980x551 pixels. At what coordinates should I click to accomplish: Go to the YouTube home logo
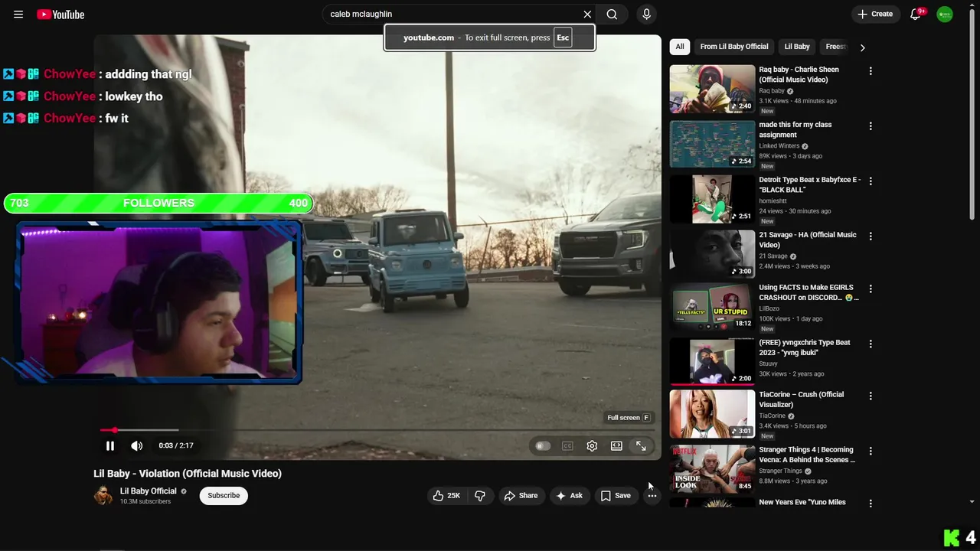point(60,15)
